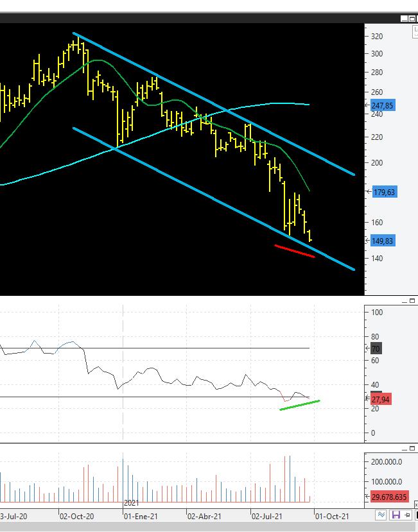Image resolution: width=418 pixels, height=532 pixels.
Task: Click the 200.000.0 volume axis label
Action: pos(387,462)
